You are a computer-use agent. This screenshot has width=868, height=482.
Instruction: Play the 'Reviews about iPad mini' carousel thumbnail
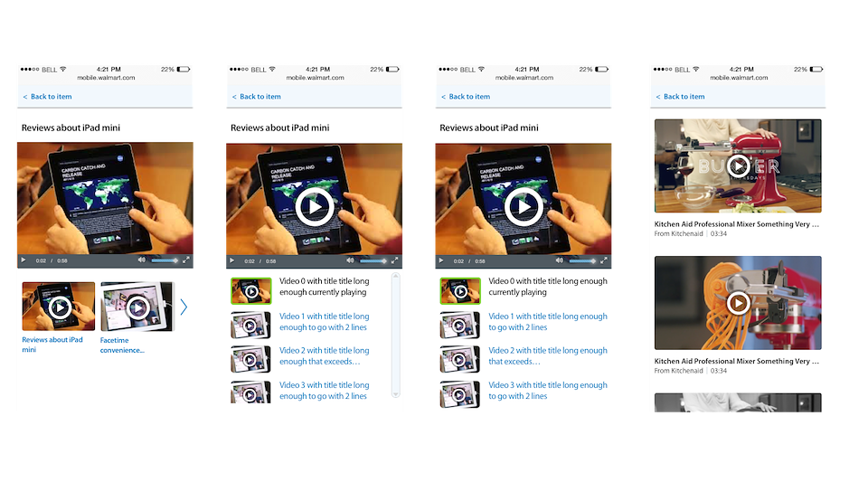pos(59,307)
